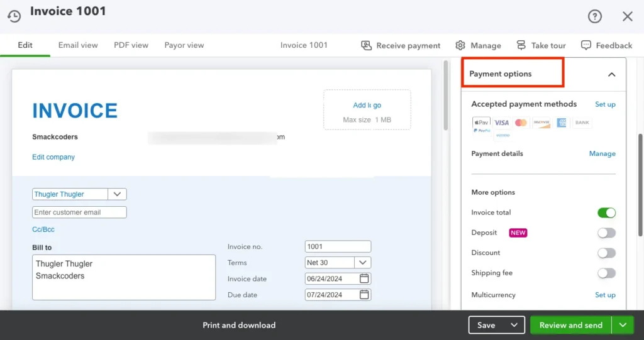Switch to the Email view tab
The width and height of the screenshot is (644, 340).
[78, 45]
